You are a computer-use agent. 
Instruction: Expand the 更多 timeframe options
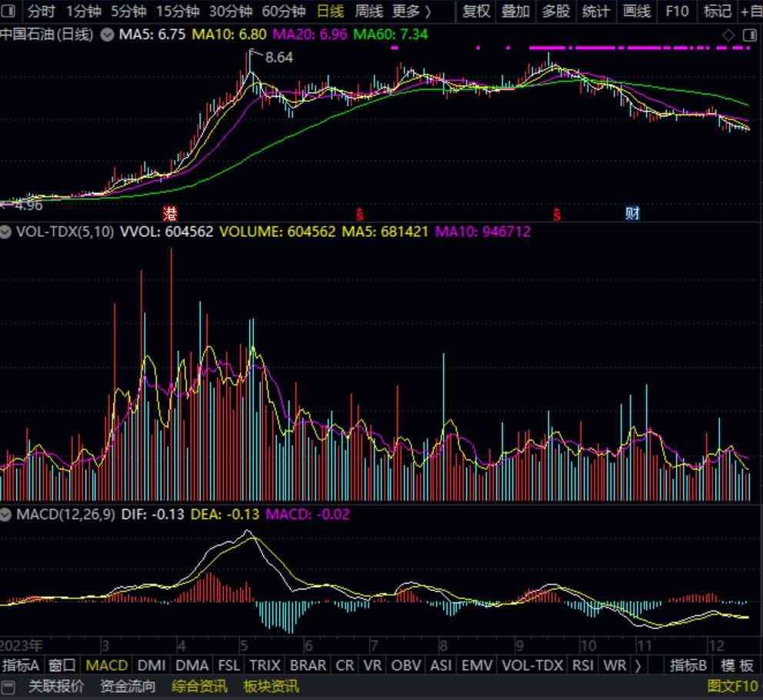411,12
